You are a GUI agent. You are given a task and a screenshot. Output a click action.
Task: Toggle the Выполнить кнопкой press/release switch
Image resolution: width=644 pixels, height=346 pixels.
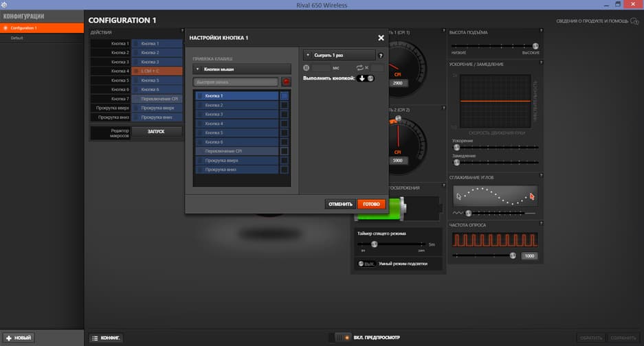click(x=365, y=78)
